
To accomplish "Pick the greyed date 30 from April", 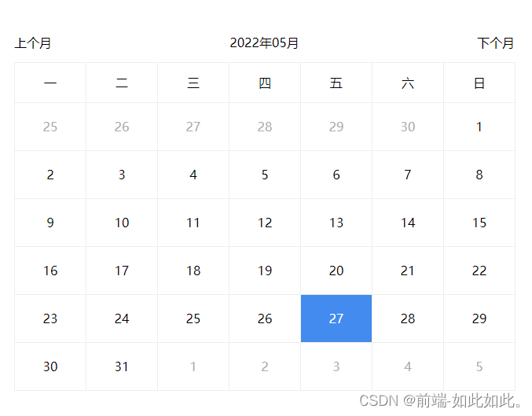I will click(408, 127).
